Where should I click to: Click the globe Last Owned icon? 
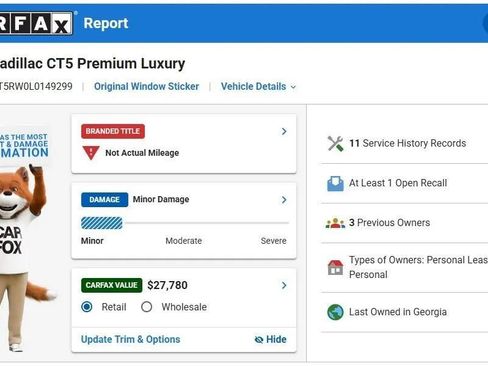335,312
